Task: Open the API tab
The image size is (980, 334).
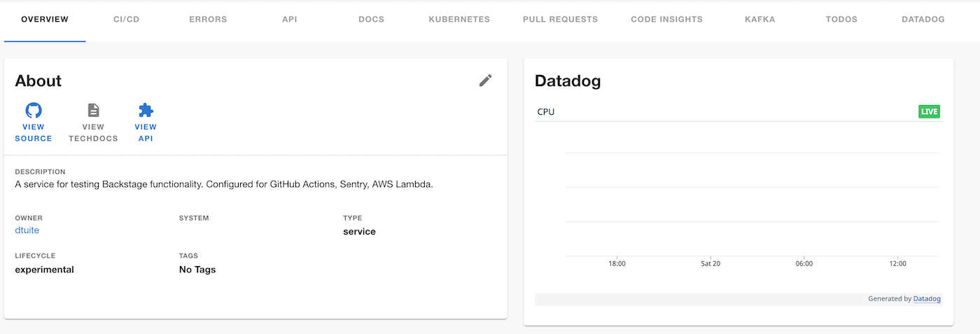Action: pos(290,20)
